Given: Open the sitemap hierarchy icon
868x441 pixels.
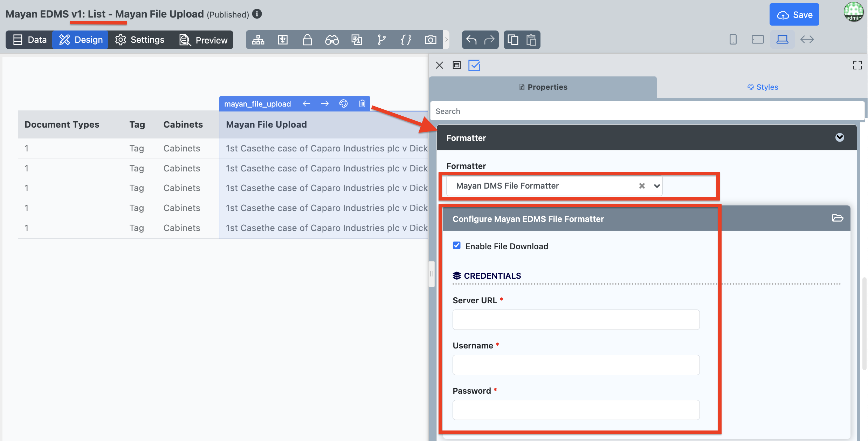Looking at the screenshot, I should (258, 40).
